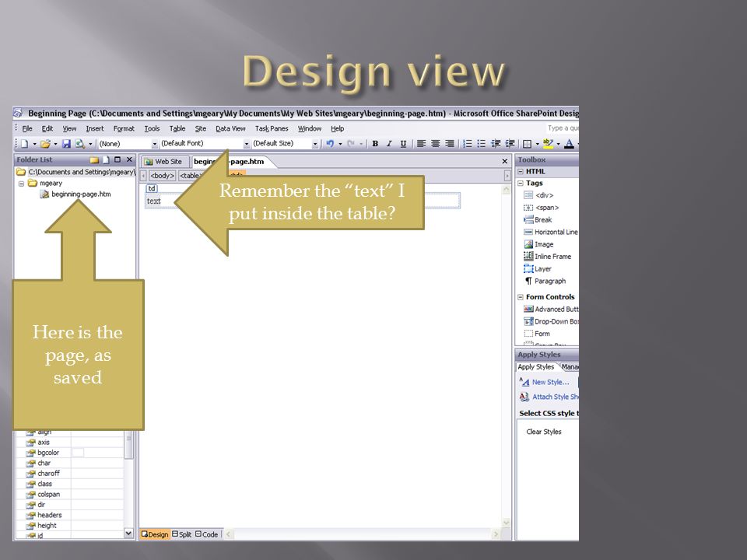Switch to Code view

tap(207, 534)
